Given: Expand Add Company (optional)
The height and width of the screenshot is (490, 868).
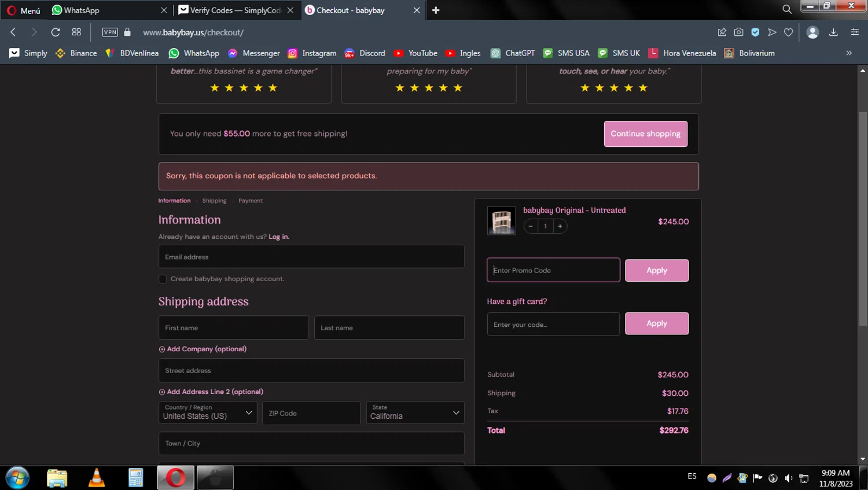Looking at the screenshot, I should [203, 349].
